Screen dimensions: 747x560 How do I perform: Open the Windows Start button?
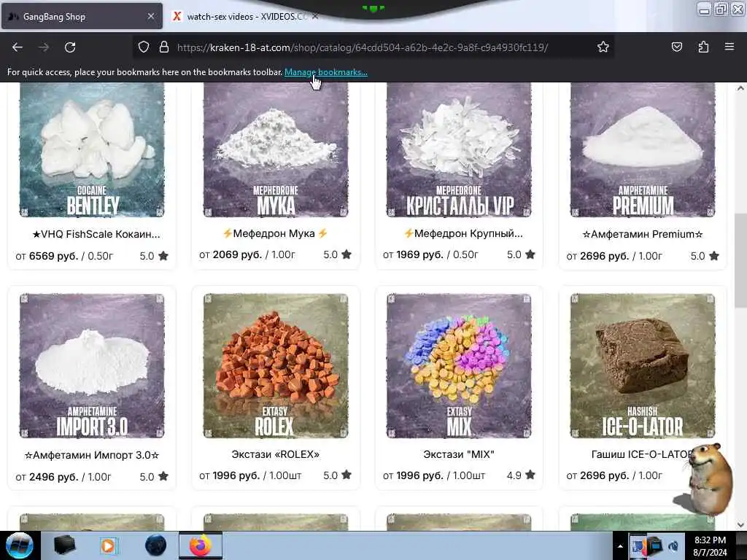(19, 545)
